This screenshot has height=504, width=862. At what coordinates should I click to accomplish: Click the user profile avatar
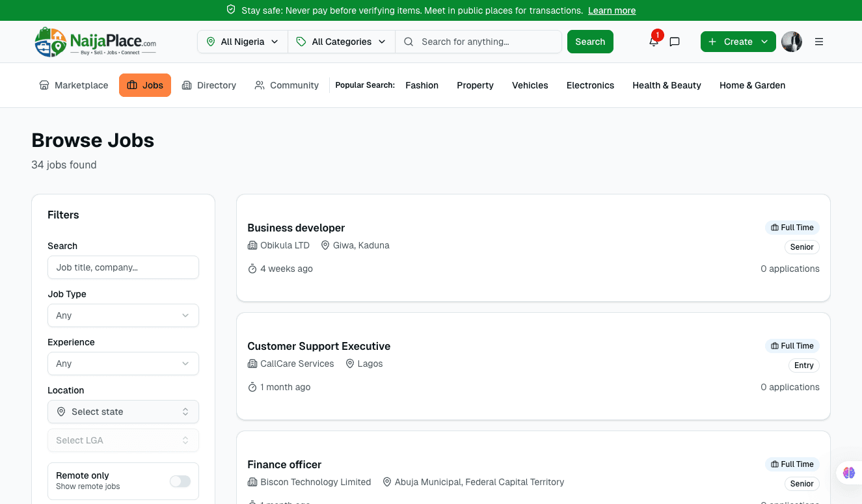(x=791, y=42)
